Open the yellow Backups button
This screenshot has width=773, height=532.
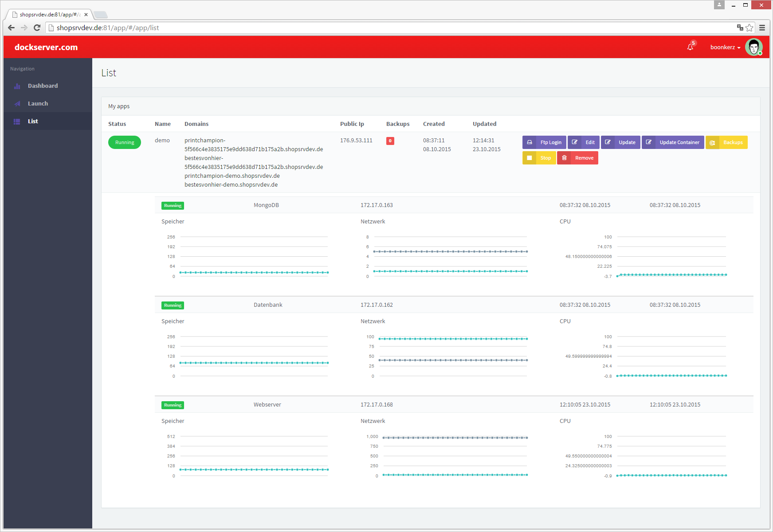pyautogui.click(x=726, y=142)
